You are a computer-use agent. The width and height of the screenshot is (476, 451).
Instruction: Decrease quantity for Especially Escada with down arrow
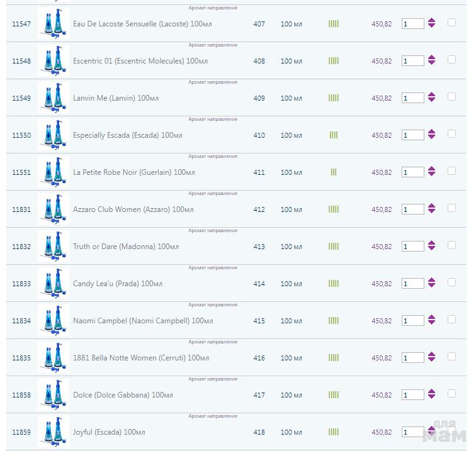431,138
